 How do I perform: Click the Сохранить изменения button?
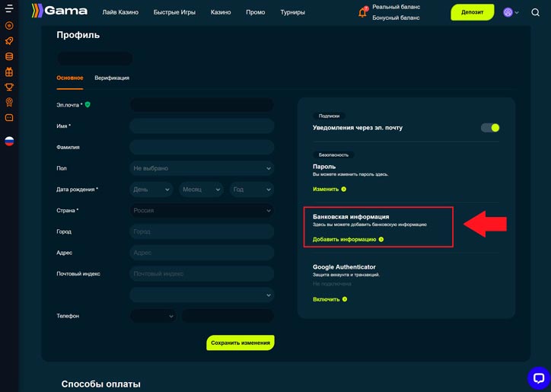[x=240, y=343]
